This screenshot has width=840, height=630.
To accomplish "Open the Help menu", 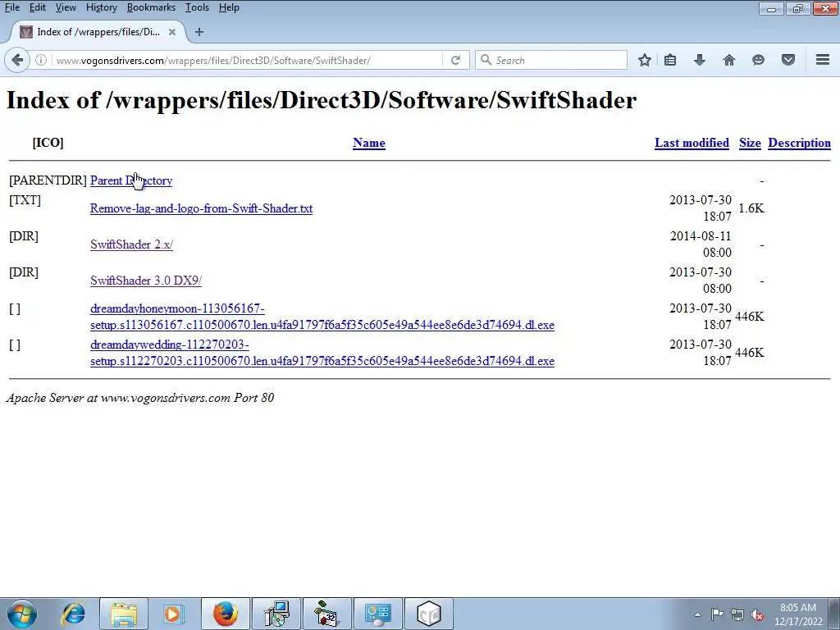I will 229,7.
